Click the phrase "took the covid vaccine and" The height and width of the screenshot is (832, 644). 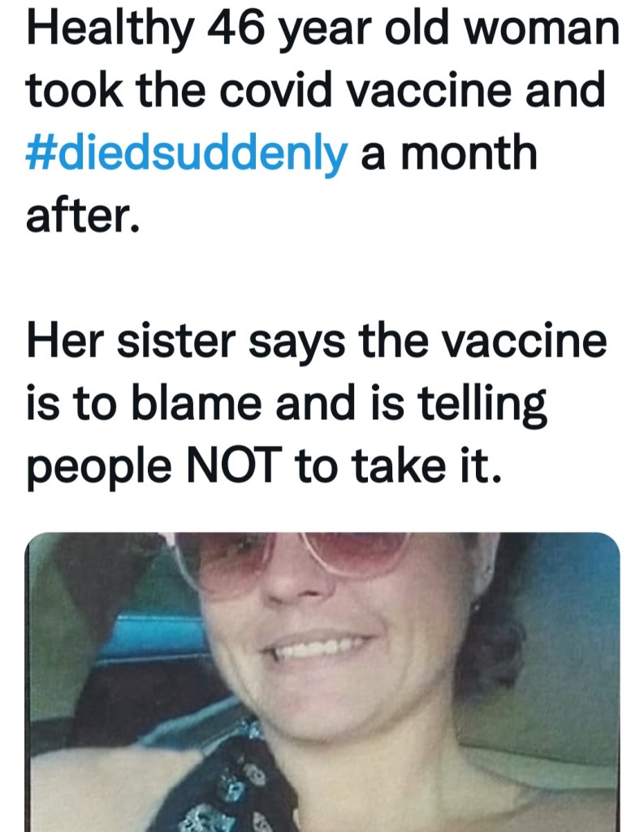tap(317, 92)
